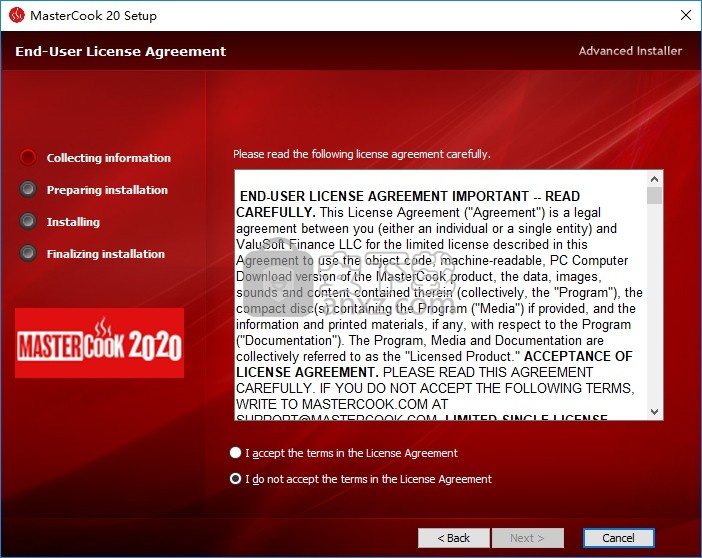The image size is (702, 558).
Task: Click the Finalizing installation step bullet
Action: [28, 253]
